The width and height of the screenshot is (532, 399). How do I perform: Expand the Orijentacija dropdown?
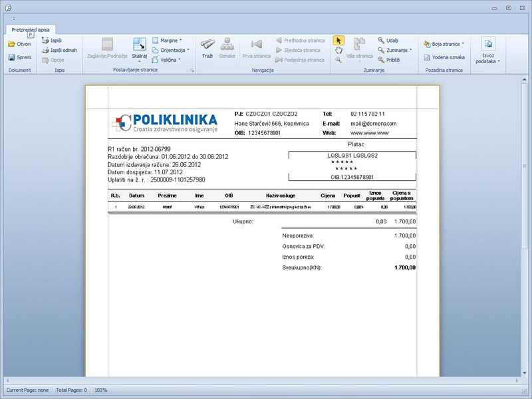click(171, 51)
